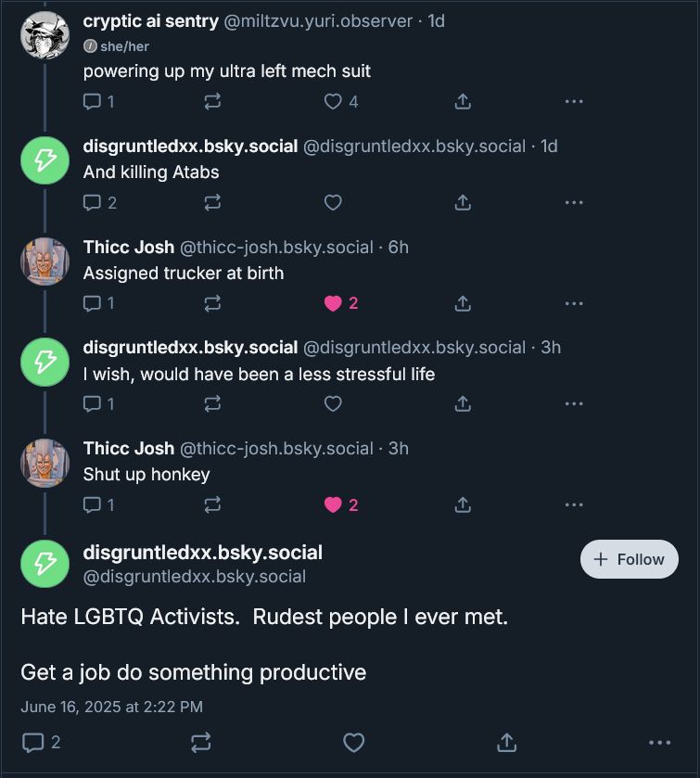Share the "Assigned trucker at birth" post
The height and width of the screenshot is (778, 700).
coord(463,303)
